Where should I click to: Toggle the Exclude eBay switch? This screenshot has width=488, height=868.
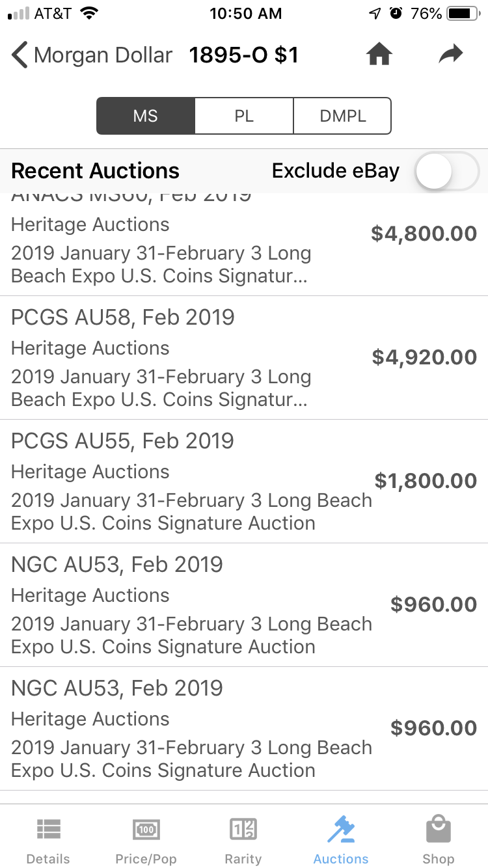[447, 171]
